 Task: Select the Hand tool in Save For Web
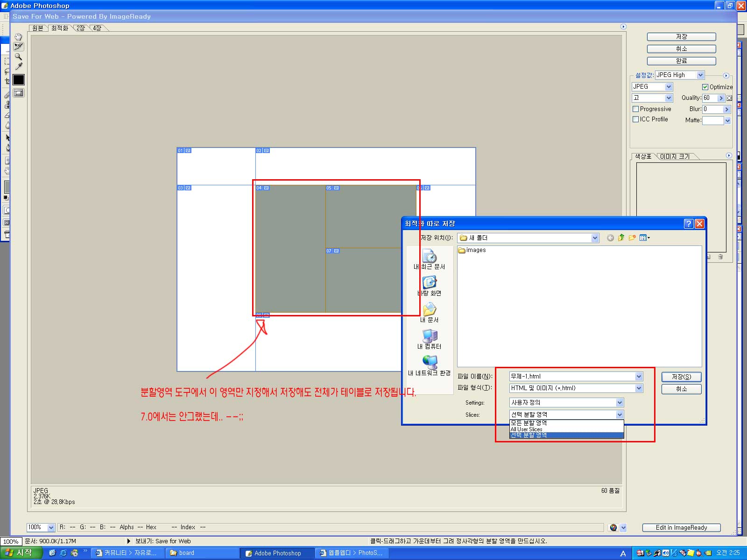[19, 37]
